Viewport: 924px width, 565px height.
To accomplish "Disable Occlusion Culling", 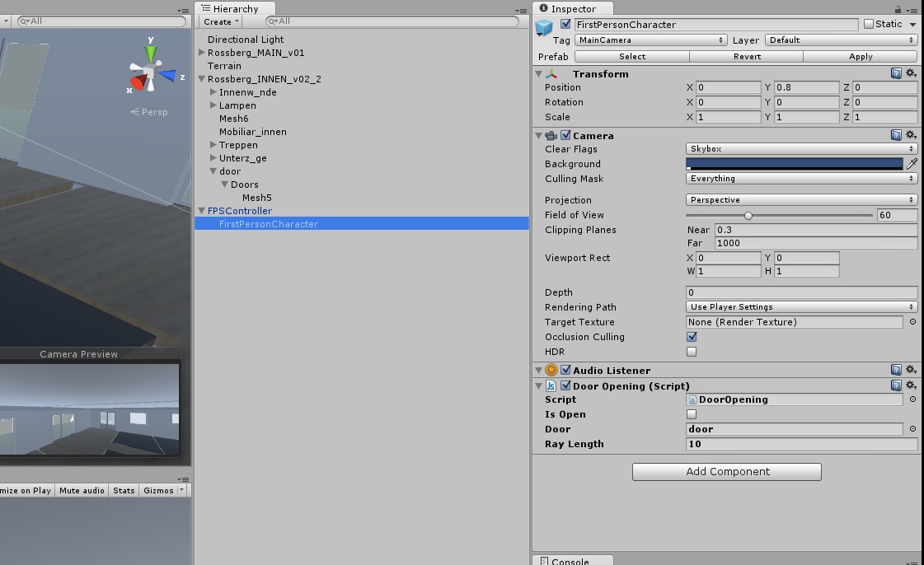I will coord(691,336).
